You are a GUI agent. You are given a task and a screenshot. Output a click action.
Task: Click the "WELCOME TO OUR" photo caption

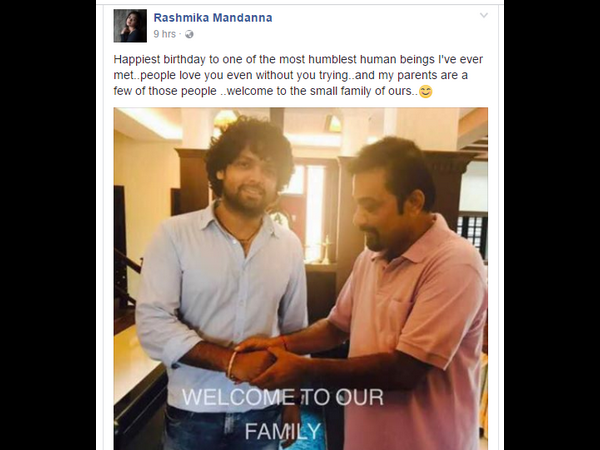[282, 397]
